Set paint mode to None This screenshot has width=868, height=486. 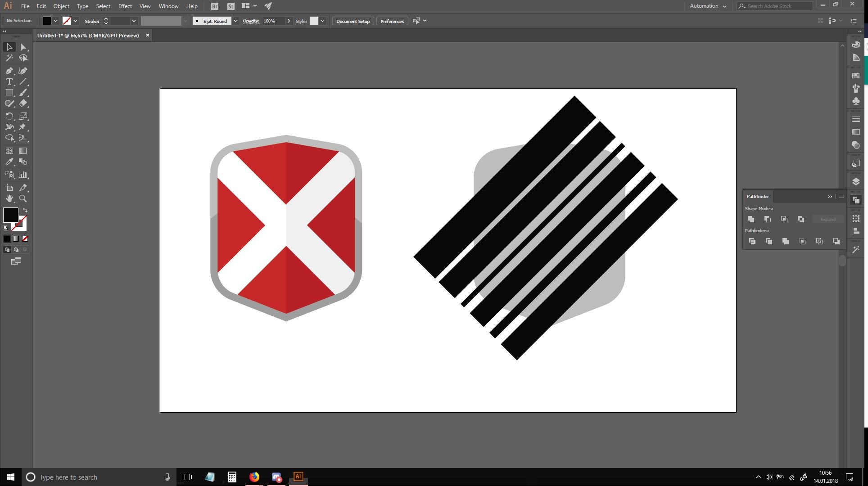pos(25,239)
